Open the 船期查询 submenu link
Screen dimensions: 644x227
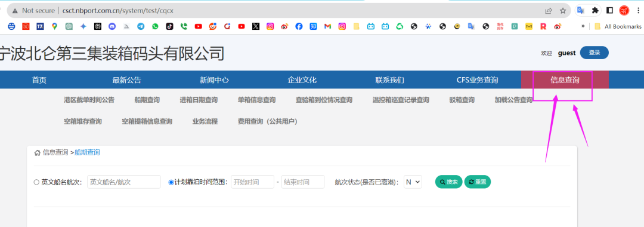tap(147, 100)
